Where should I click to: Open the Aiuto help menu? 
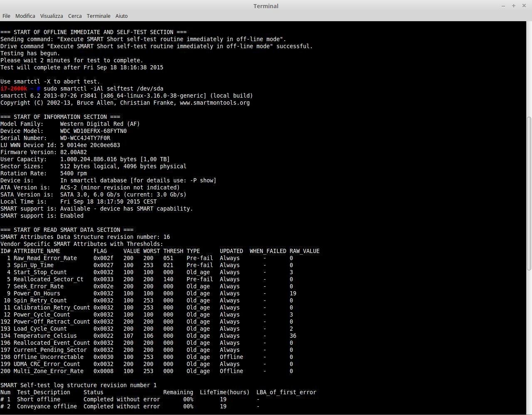[121, 16]
